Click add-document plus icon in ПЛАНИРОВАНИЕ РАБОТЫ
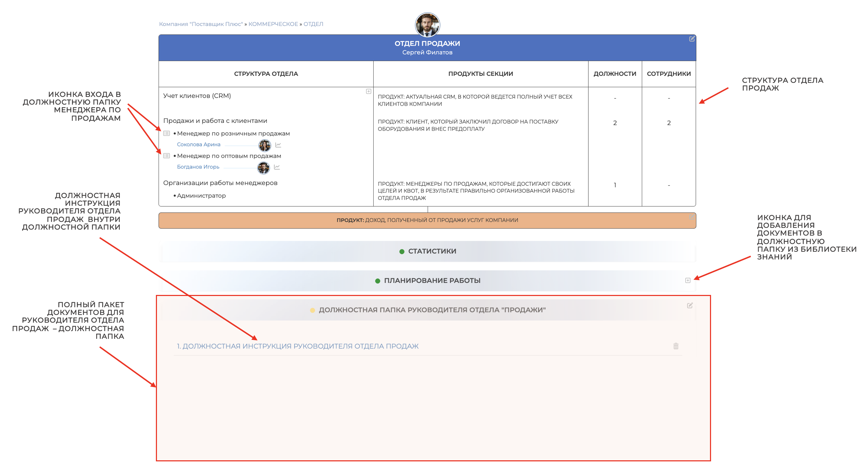Viewport: 868px width, 474px height. [688, 280]
